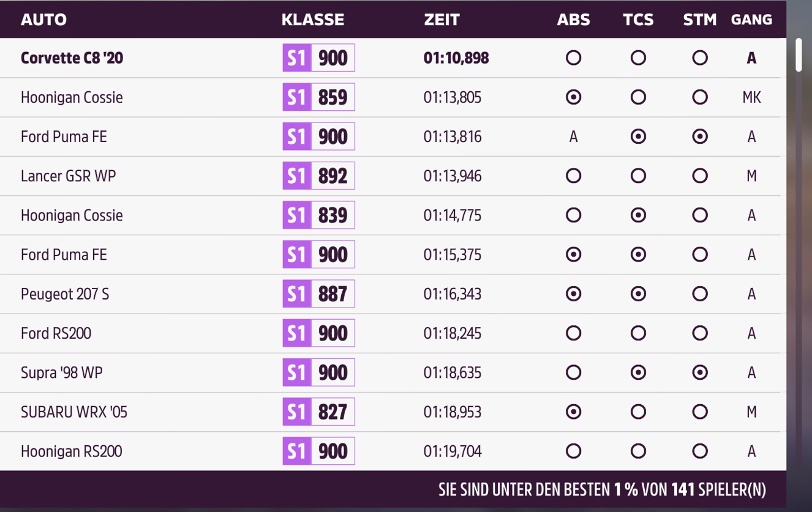Screen dimensions: 812x512
Task: Click the STM indicator in the Ford Puma FE 01:13,816 row
Action: click(700, 137)
